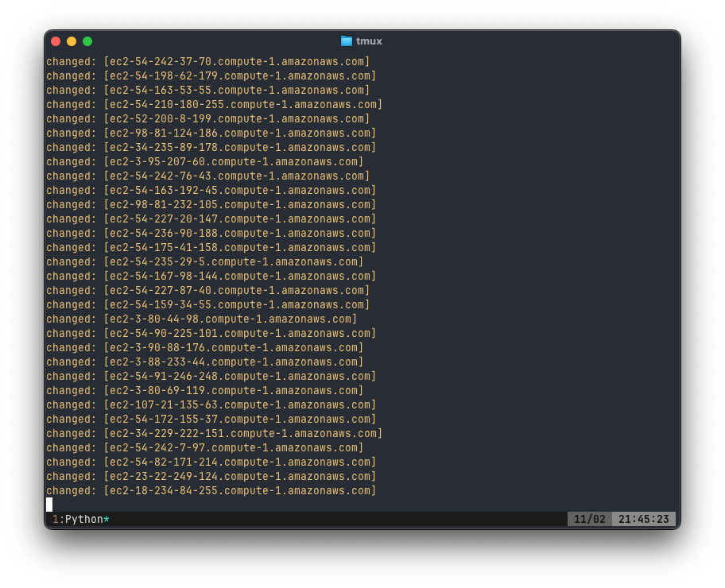Click the tmux title text in the title bar
The width and height of the screenshot is (725, 588).
point(369,41)
